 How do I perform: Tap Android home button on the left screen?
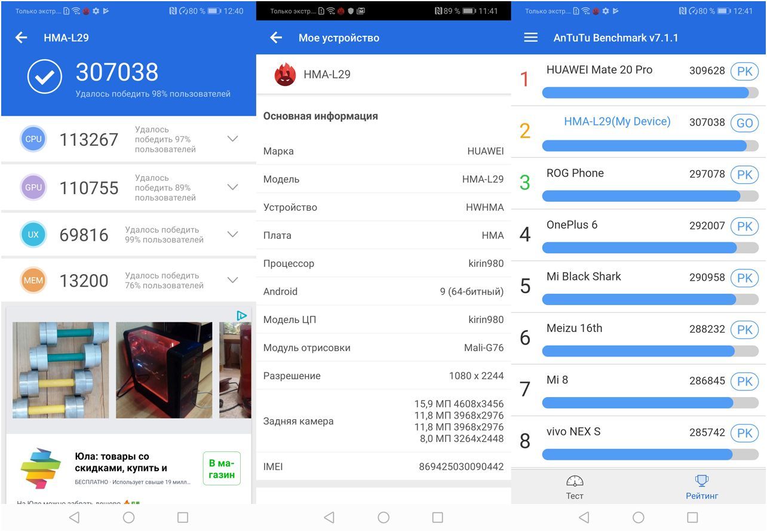128,518
